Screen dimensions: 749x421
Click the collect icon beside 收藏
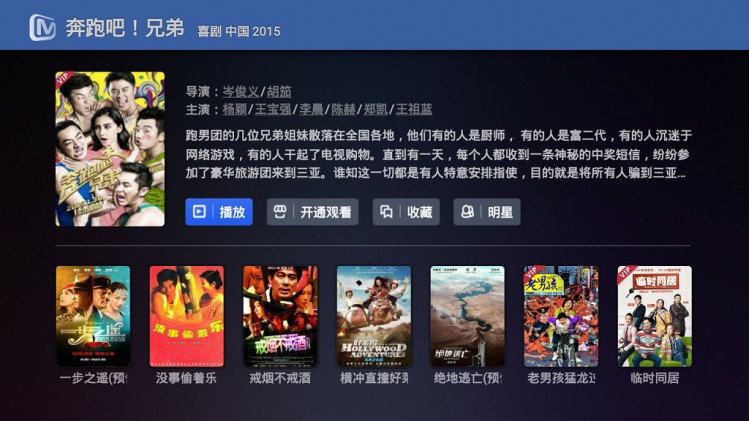(386, 211)
